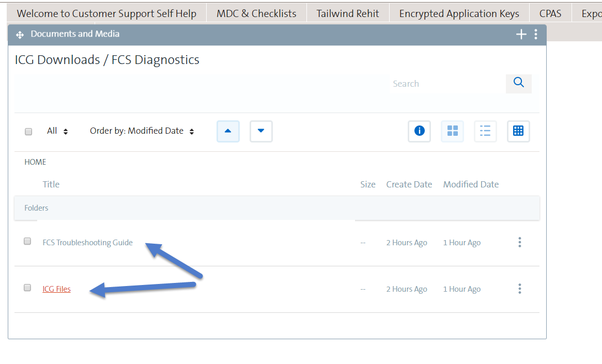This screenshot has width=602, height=364.
Task: Open the ICG Files folder link
Action: (x=56, y=289)
